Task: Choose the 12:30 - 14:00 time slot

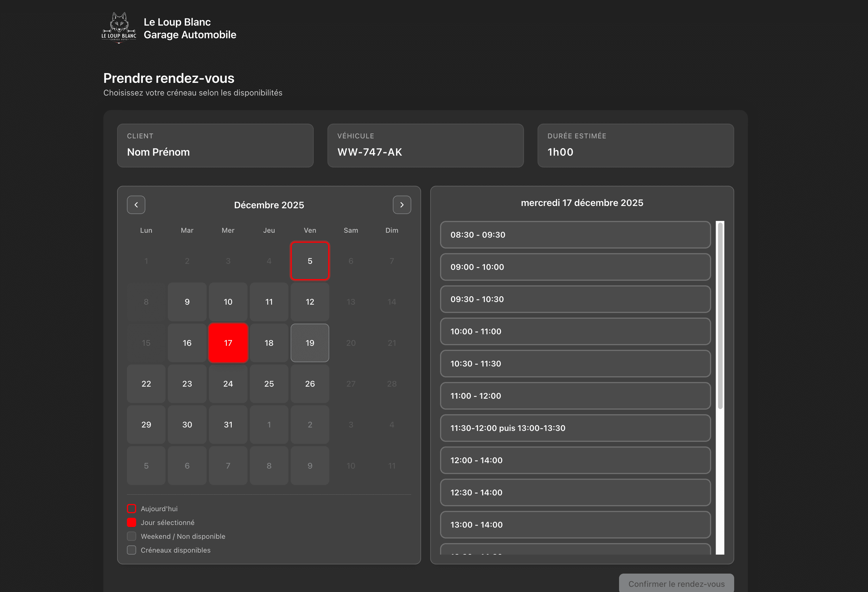Action: [x=575, y=492]
